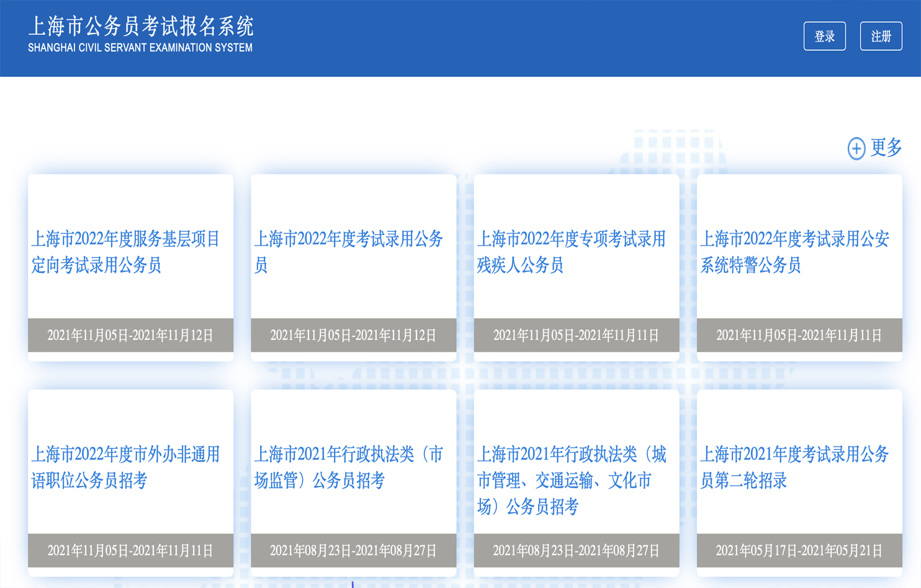The image size is (921, 588).
Task: Click date bar under 行政执法类（市场监管）card
Action: 353,550
